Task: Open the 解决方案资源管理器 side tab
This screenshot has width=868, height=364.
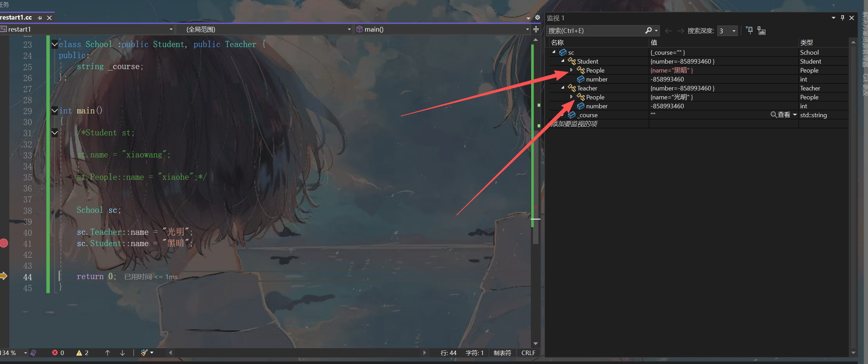Action: [x=865, y=39]
